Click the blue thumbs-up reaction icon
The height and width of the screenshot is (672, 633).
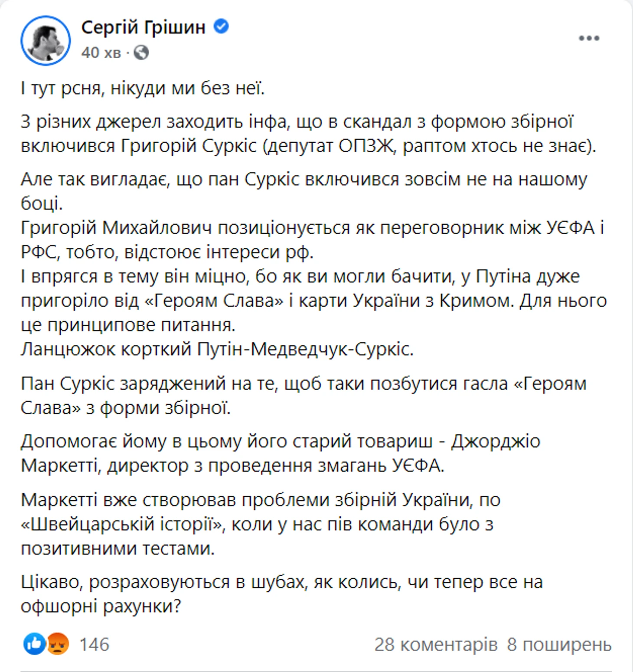click(34, 644)
